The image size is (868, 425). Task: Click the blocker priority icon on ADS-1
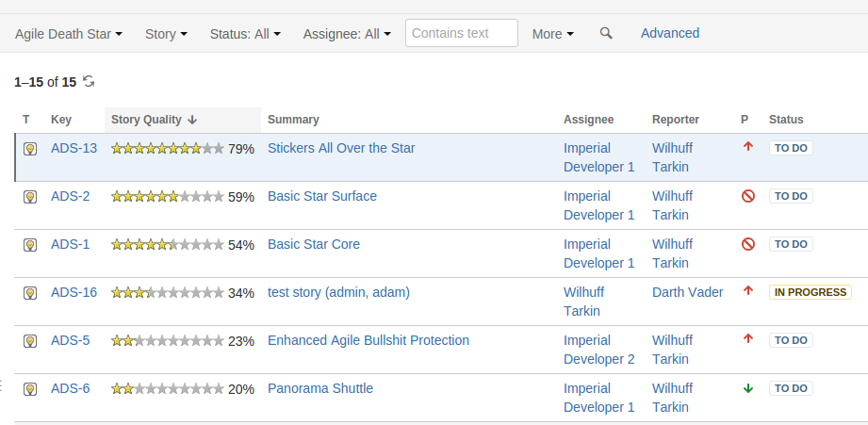tap(748, 244)
